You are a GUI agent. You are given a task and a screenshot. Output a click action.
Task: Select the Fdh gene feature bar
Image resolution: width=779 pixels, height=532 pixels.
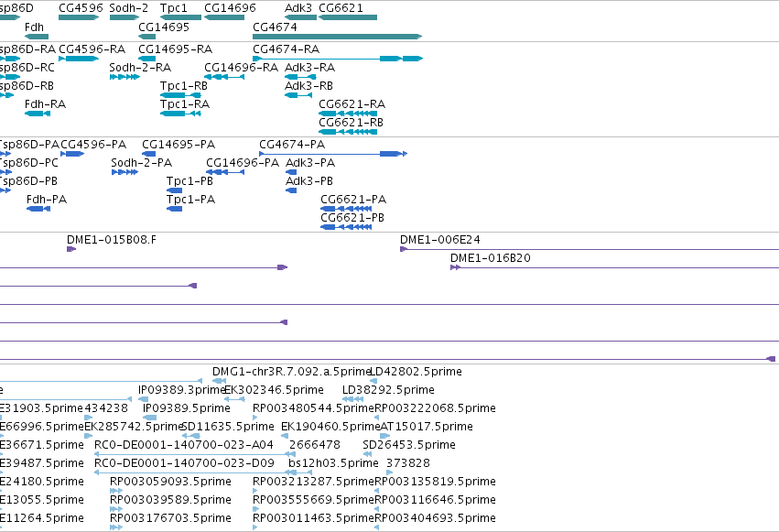click(37, 37)
